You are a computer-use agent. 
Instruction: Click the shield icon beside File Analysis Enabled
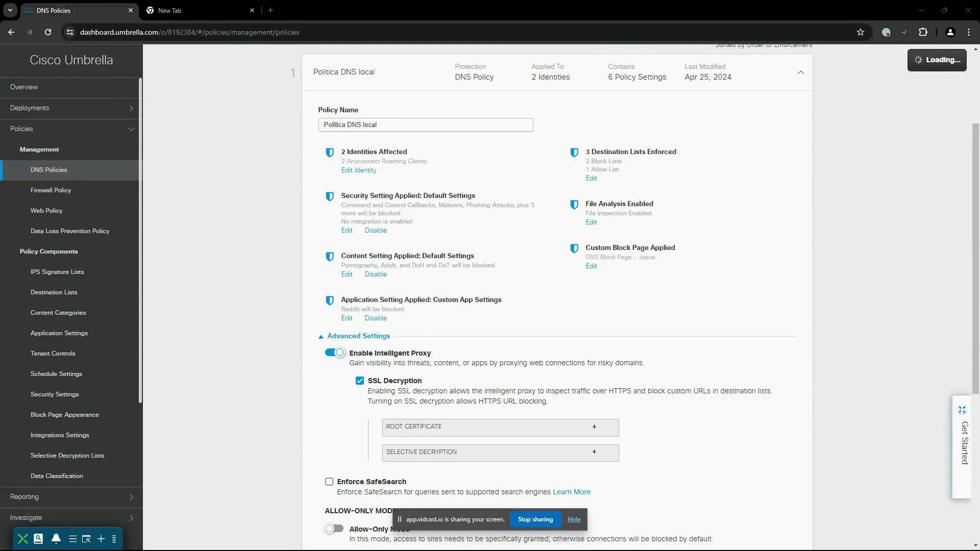click(x=574, y=205)
